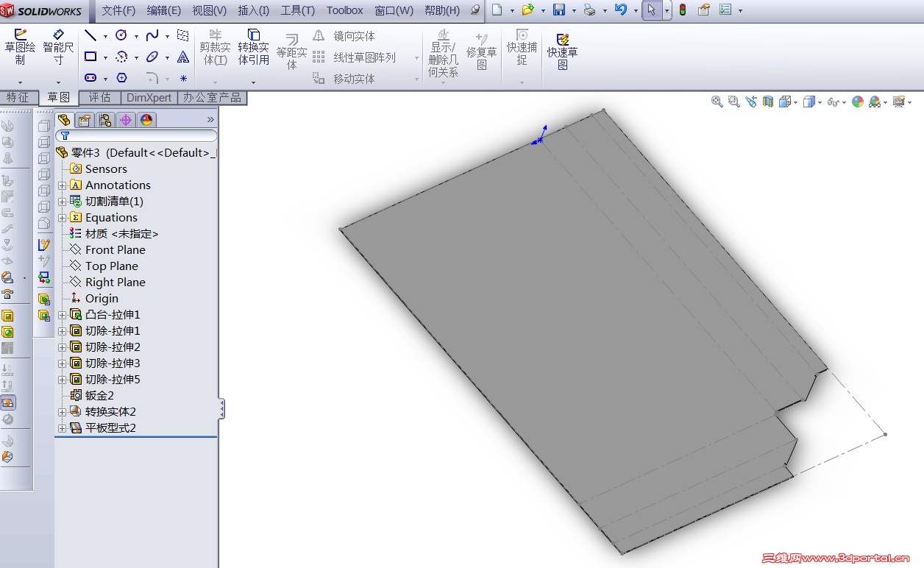Select the Straight Slot tool

[x=90, y=78]
